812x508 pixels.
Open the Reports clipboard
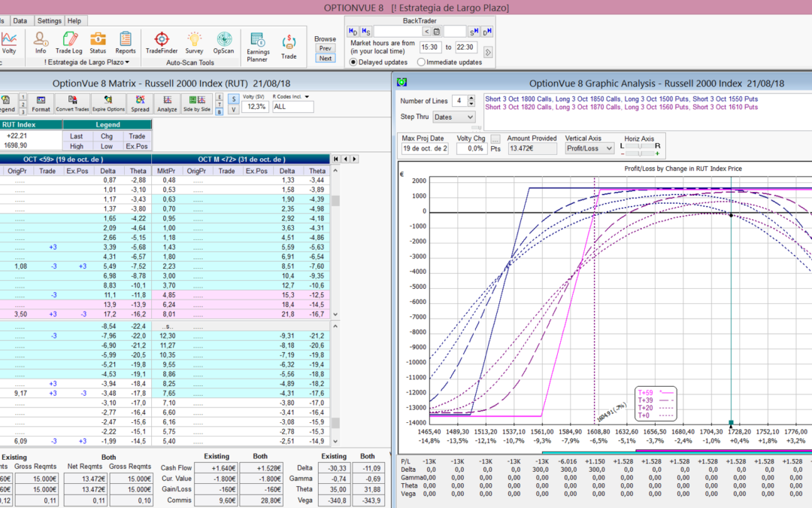pos(126,42)
